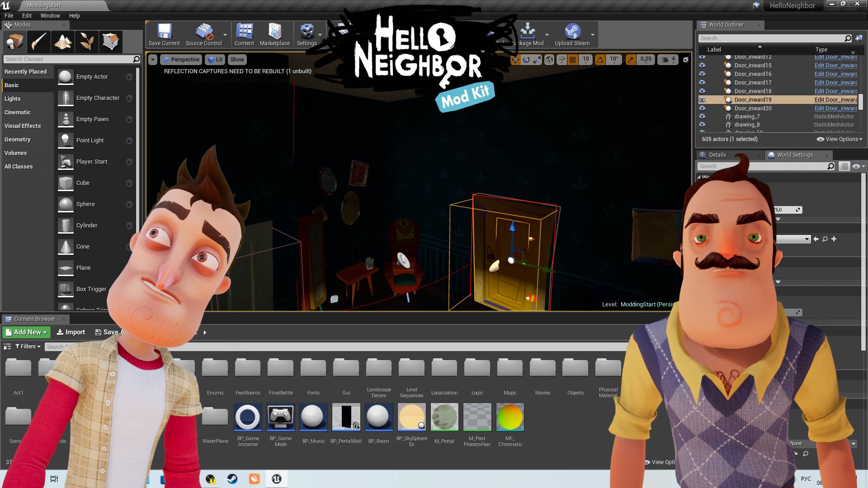Click the Search Classes input field
Viewport: 868px width, 488px height.
[69, 59]
